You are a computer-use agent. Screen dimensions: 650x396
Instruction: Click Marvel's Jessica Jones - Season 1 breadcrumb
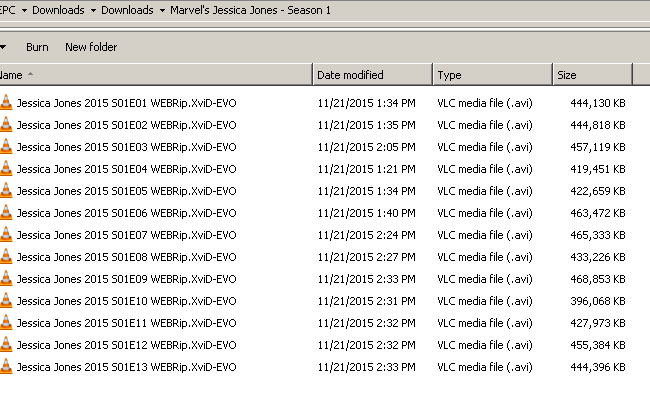click(x=250, y=10)
